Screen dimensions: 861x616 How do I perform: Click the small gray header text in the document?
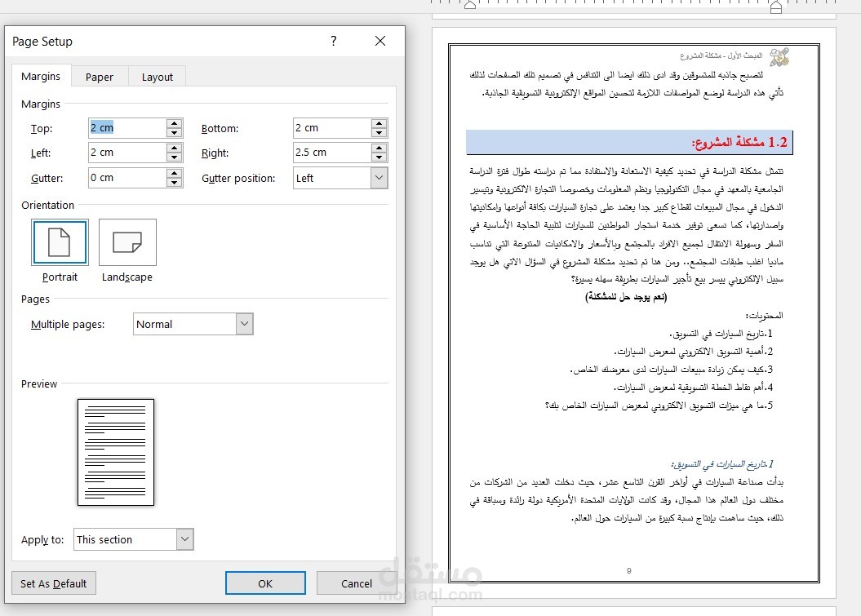[x=721, y=55]
